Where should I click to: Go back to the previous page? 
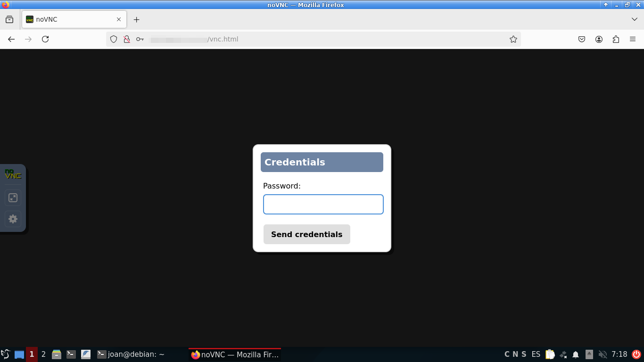pyautogui.click(x=11, y=39)
